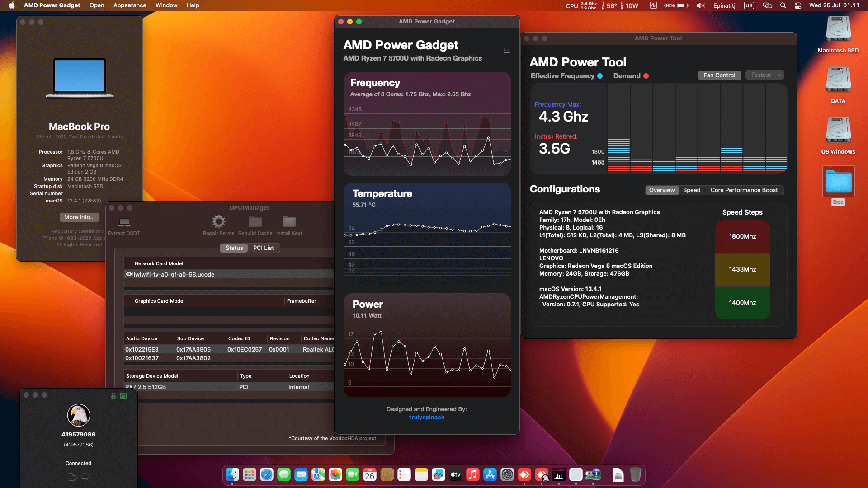868x488 pixels.
Task: Open Maps from the dock
Action: (x=318, y=474)
